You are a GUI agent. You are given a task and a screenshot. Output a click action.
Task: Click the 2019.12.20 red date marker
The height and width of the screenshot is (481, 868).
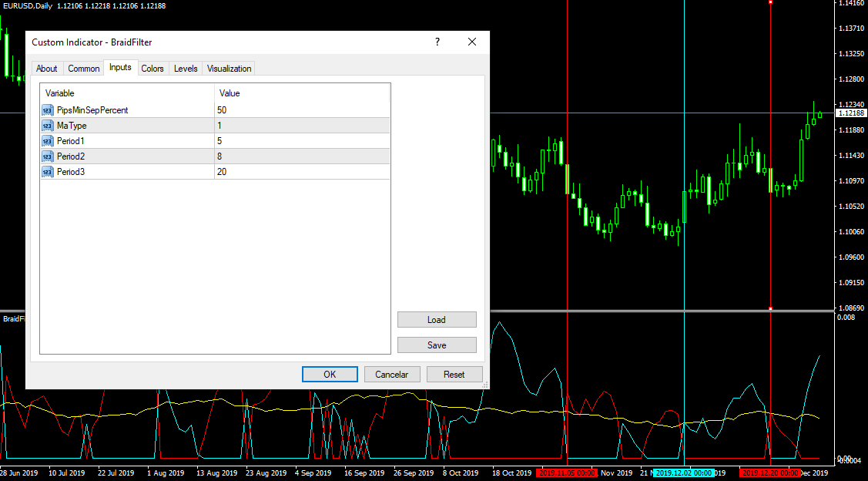tap(770, 473)
